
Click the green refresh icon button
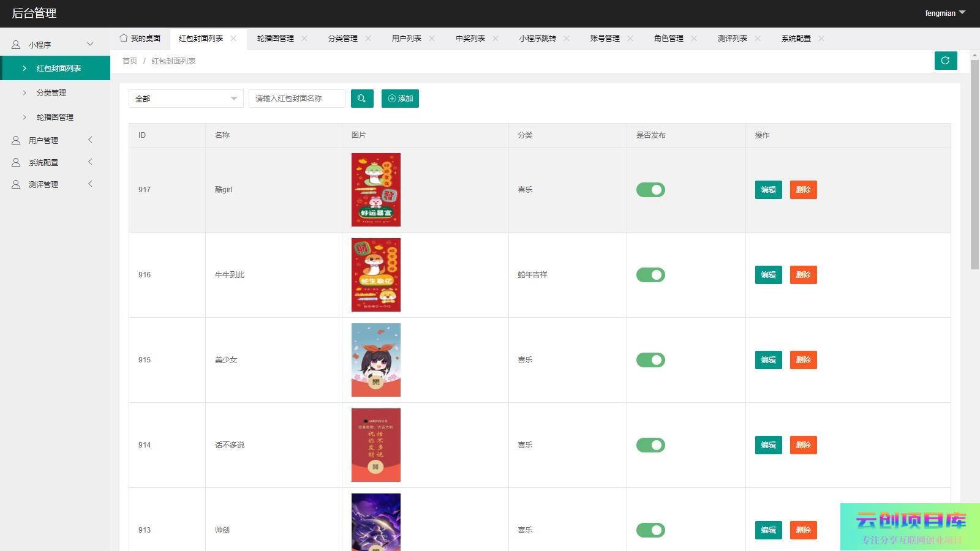(945, 61)
